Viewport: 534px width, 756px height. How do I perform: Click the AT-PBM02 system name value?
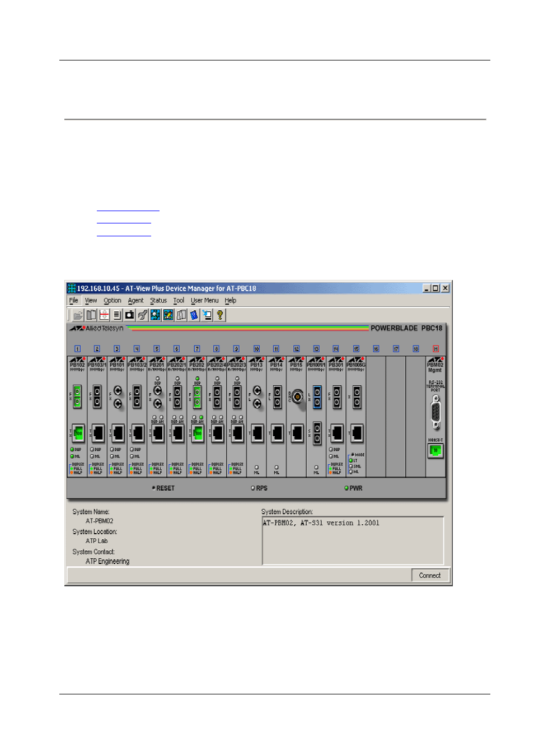tap(100, 521)
